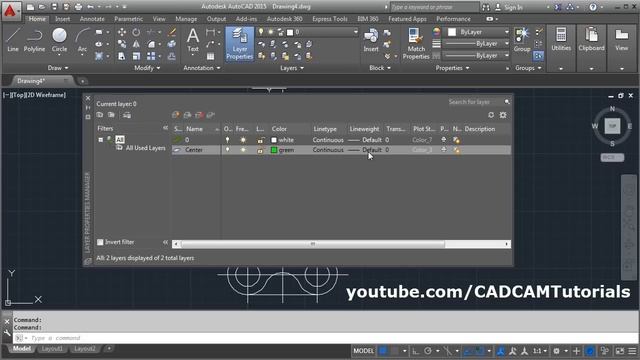
Task: Click MODEL button in status bar
Action: 363,351
